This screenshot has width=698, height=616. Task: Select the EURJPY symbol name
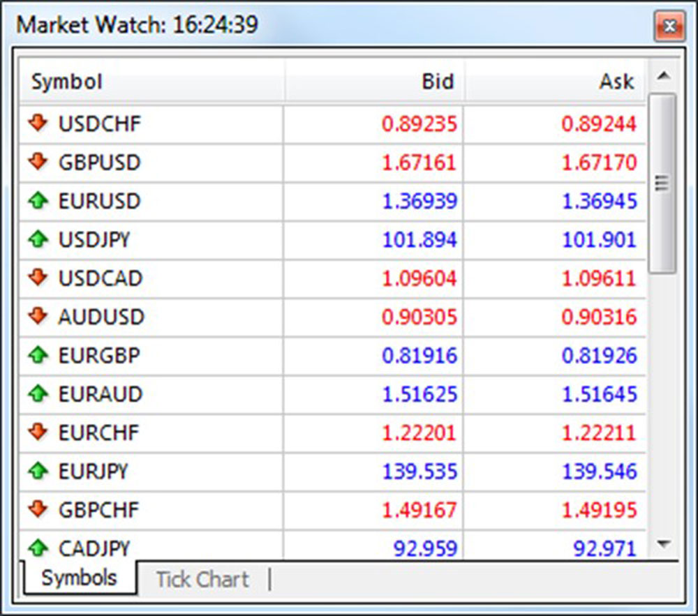pyautogui.click(x=94, y=472)
